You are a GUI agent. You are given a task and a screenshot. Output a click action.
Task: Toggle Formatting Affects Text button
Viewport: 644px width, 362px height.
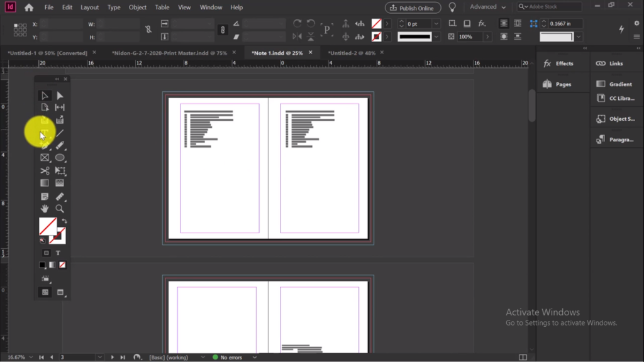[x=58, y=253]
